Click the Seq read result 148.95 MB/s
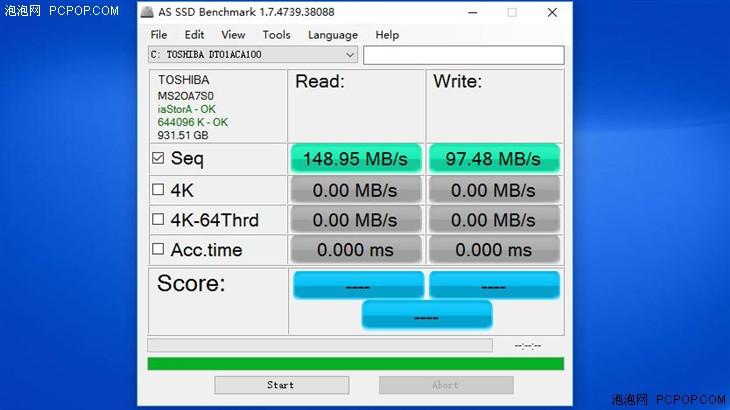The image size is (730, 410). coord(356,159)
